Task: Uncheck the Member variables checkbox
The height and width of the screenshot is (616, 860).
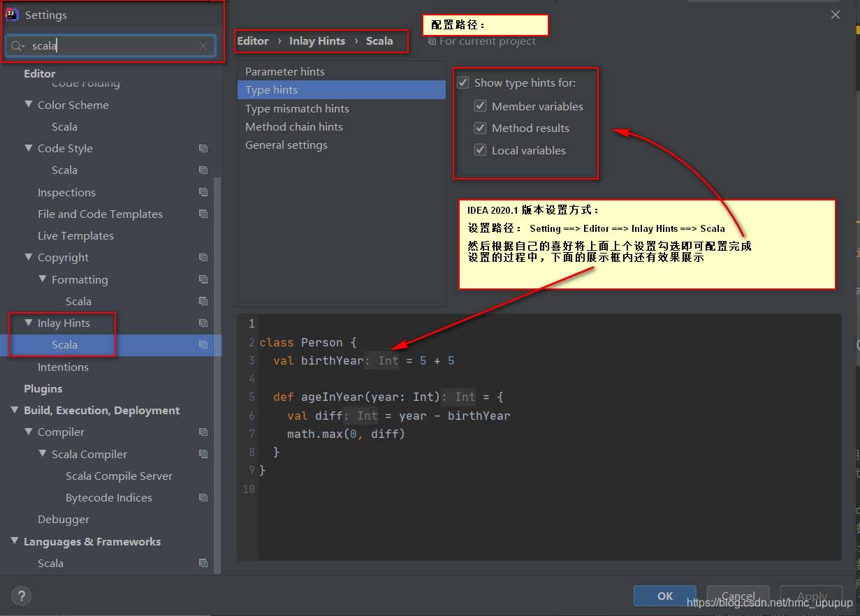Action: point(480,106)
